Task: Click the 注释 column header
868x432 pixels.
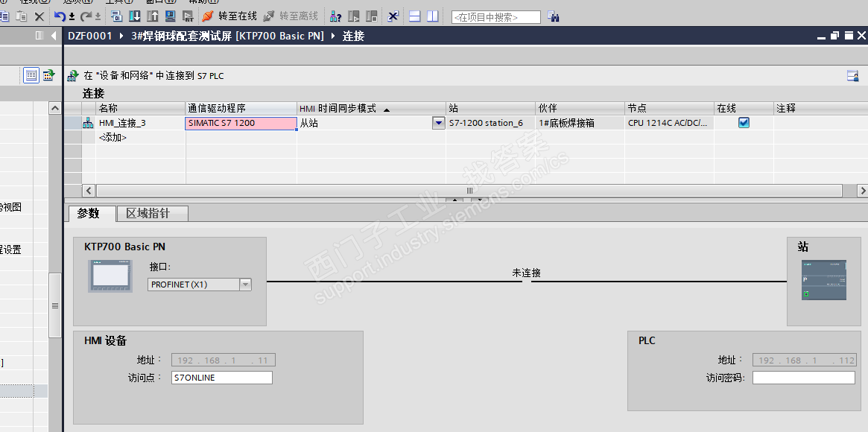Action: [x=820, y=109]
